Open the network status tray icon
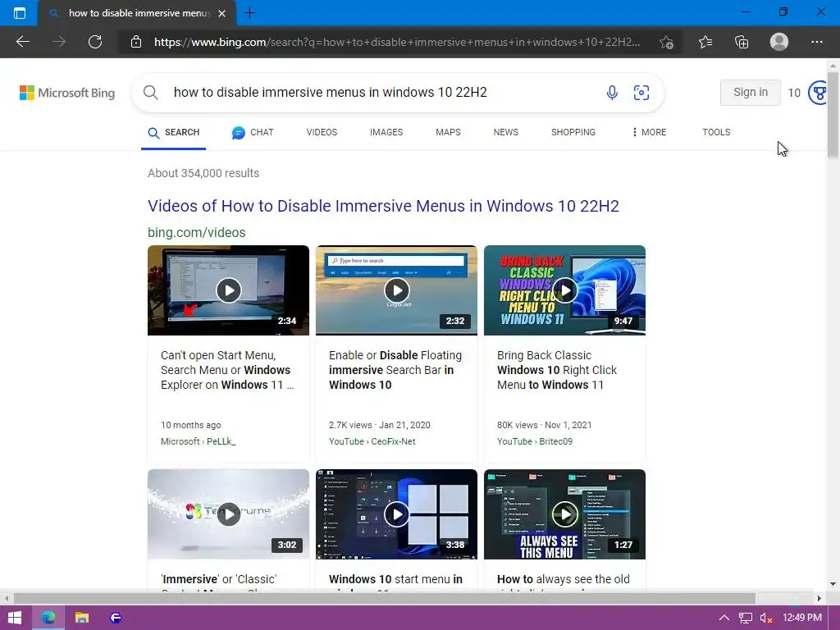 [745, 618]
